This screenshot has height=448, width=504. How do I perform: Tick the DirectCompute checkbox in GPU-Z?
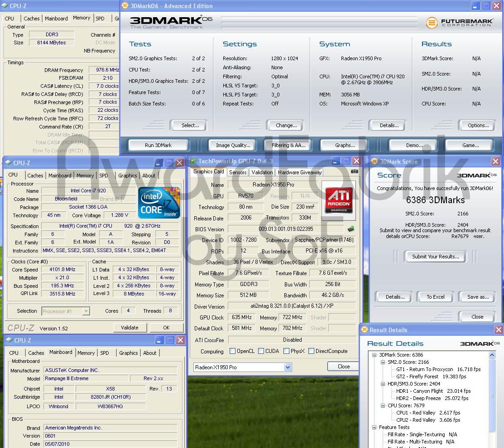pos(311,351)
